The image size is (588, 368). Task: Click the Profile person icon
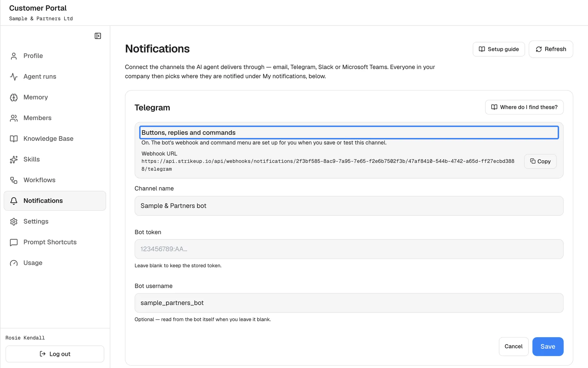tap(14, 56)
